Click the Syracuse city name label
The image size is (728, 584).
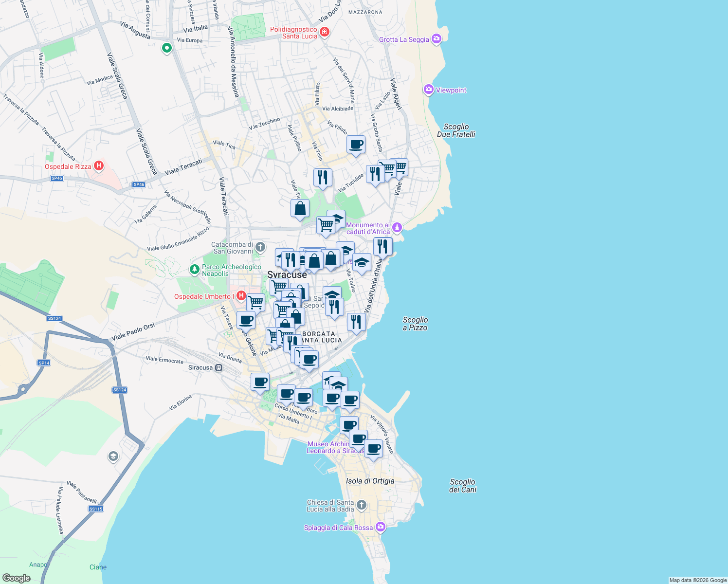287,275
